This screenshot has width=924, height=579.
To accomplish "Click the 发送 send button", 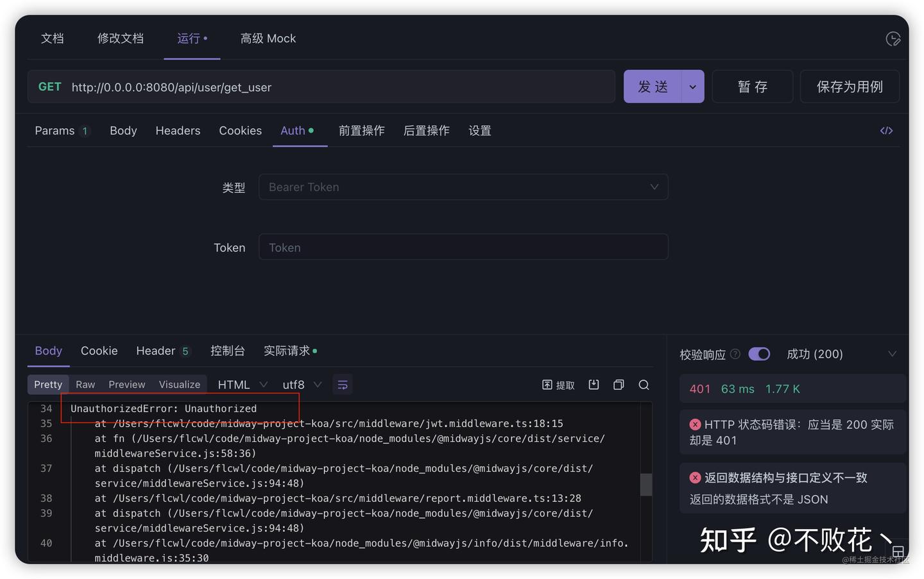I will click(653, 87).
